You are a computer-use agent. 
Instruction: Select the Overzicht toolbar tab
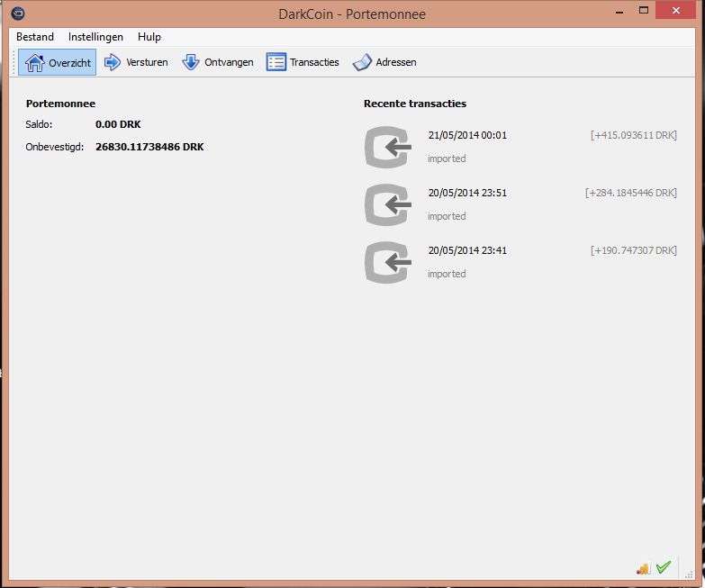pyautogui.click(x=57, y=62)
